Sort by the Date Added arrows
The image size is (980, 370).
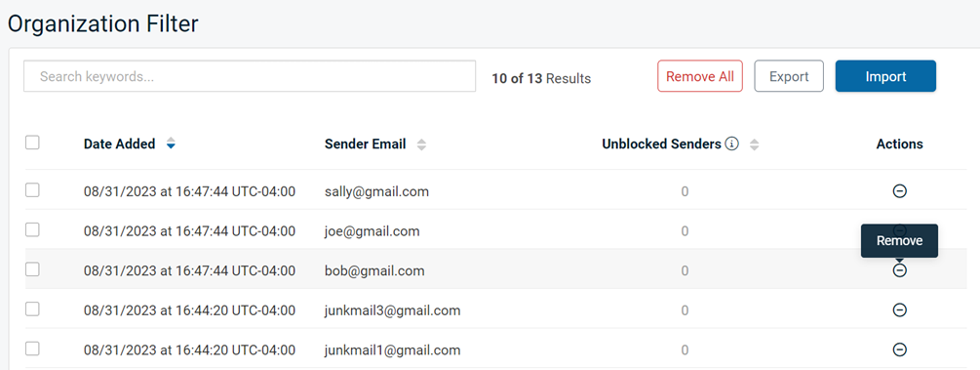171,144
